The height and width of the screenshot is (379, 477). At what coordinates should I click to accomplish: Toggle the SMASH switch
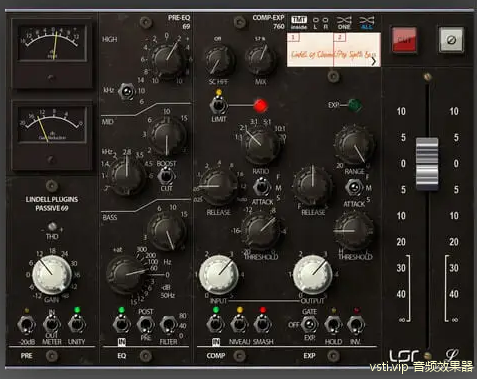click(263, 324)
